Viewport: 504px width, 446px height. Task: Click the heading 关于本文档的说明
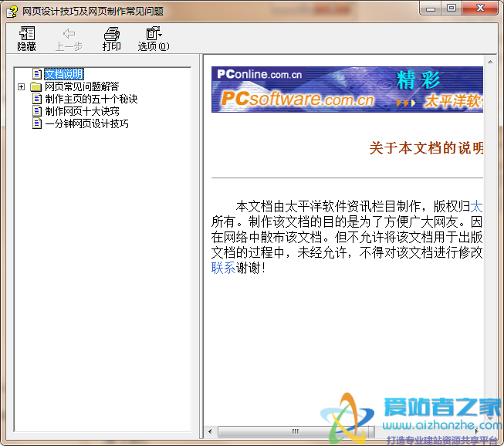[426, 148]
